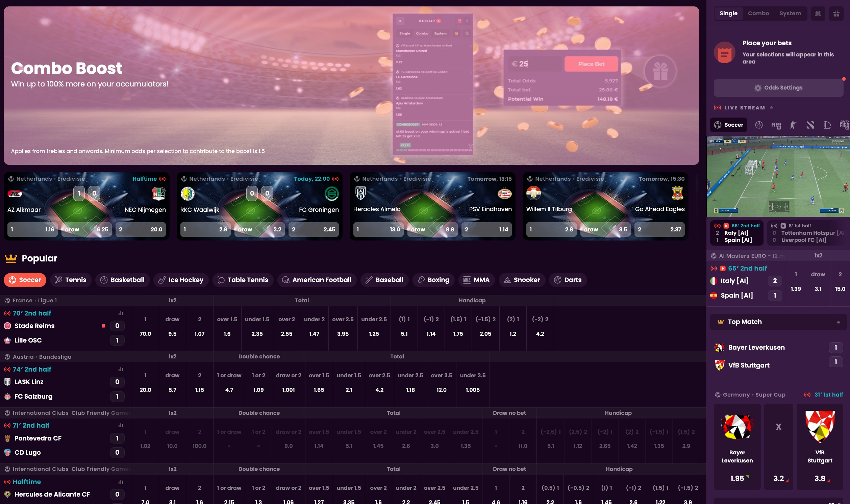Filter popular events by Darts
This screenshot has height=504, width=850.
(x=568, y=280)
